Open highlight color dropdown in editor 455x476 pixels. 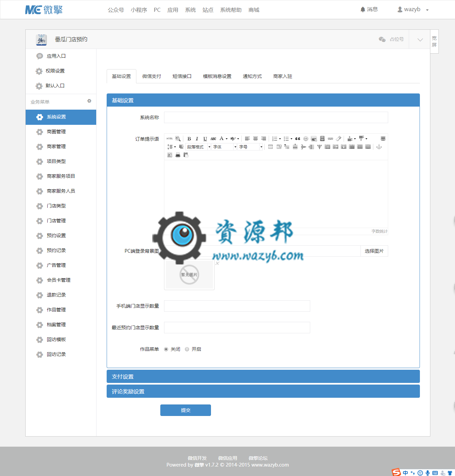[238, 139]
